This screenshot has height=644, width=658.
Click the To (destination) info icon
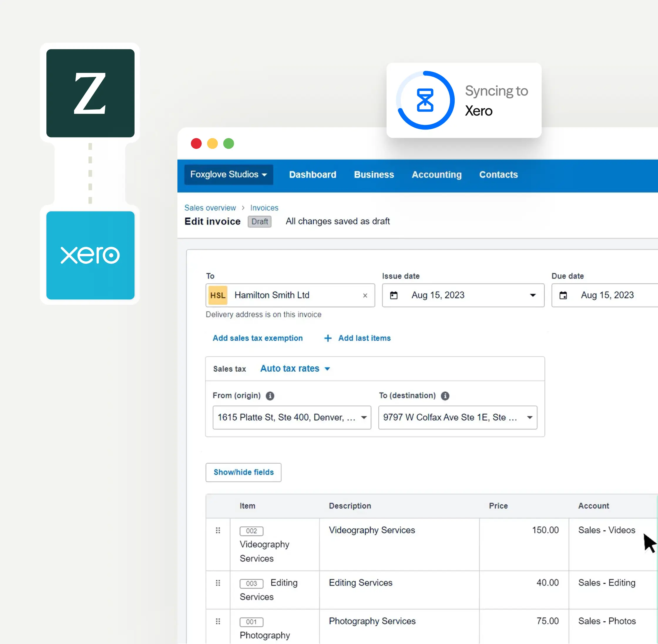coord(445,396)
